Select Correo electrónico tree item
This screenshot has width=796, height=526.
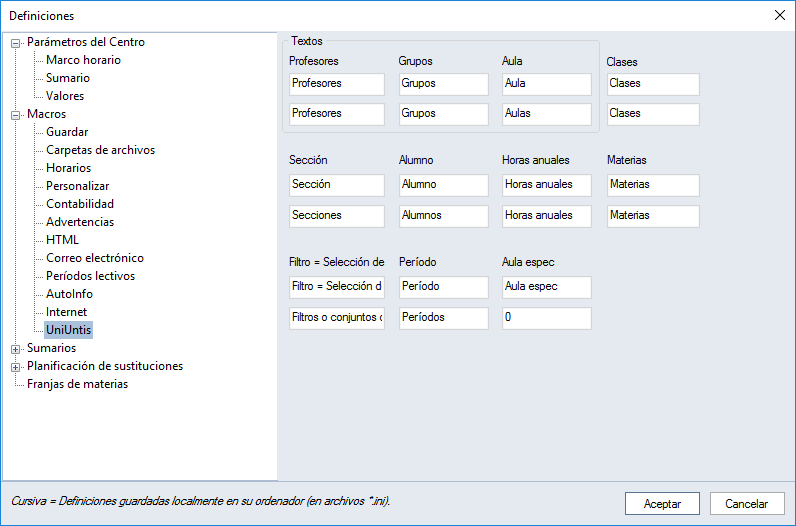[x=95, y=258]
